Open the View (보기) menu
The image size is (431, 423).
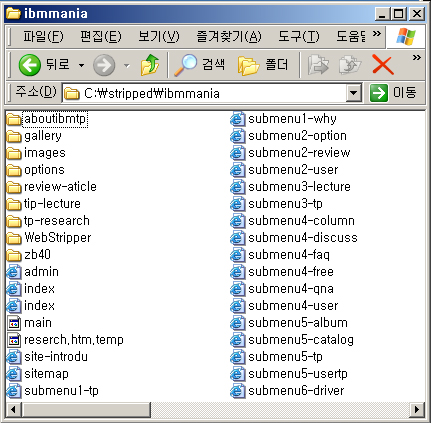[159, 36]
